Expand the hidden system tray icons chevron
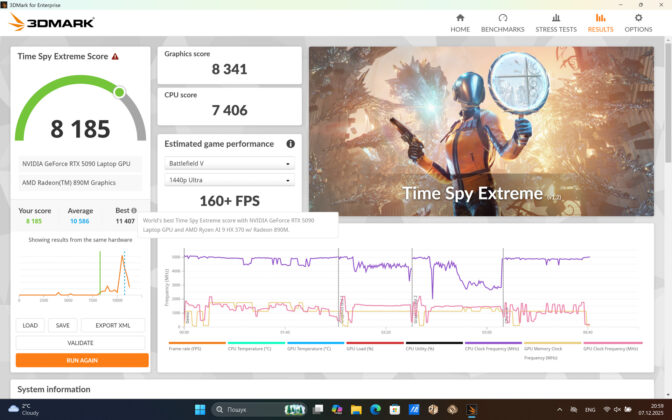This screenshot has width=672, height=420. click(560, 410)
